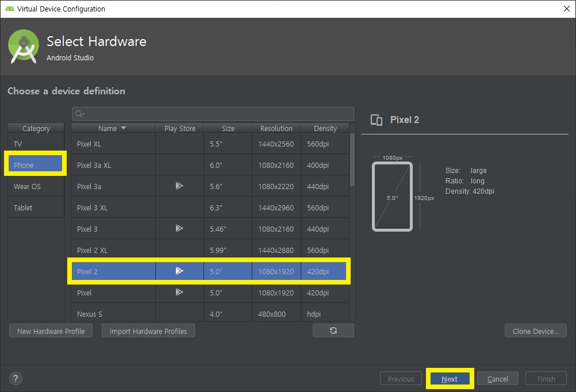Click the 1440x2880 resolution cell

[x=276, y=250]
